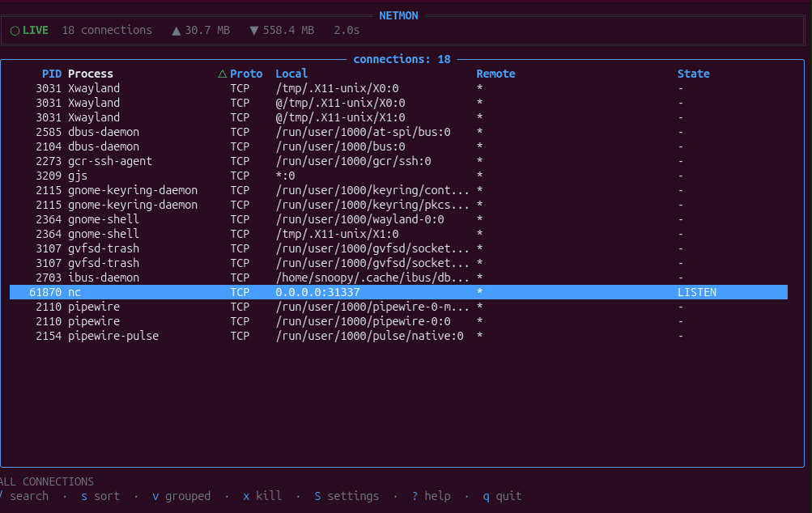Click the LISTEN state of the nc row
The image size is (812, 513).
(697, 292)
